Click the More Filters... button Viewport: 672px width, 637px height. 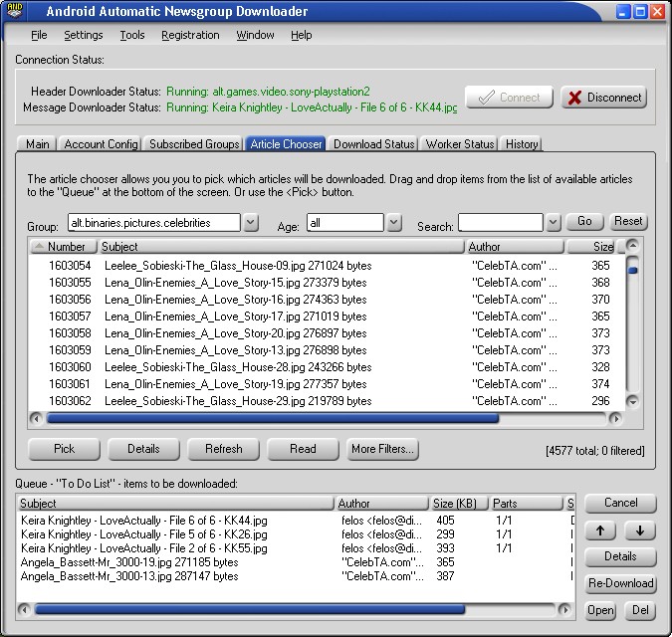pyautogui.click(x=382, y=449)
